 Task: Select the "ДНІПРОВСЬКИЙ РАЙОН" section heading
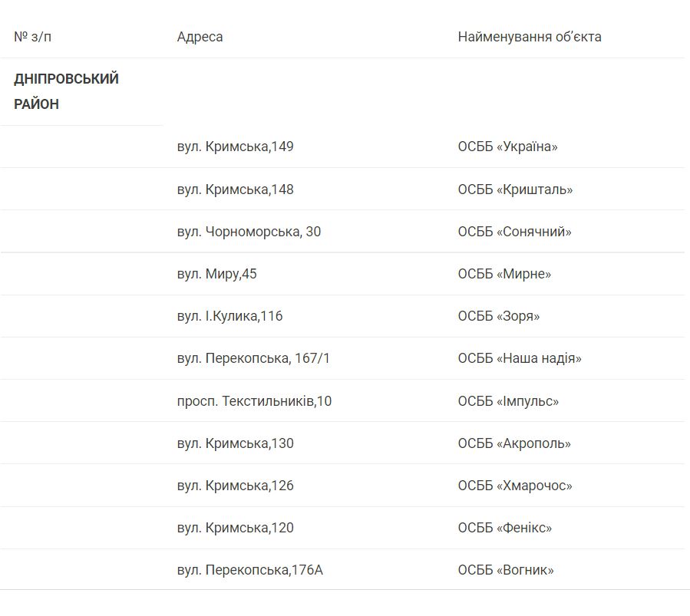coord(67,91)
